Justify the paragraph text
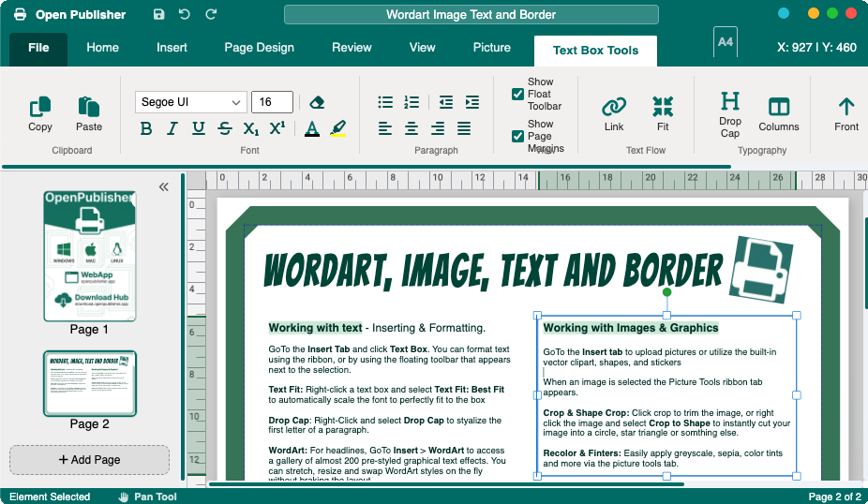Image resolution: width=868 pixels, height=504 pixels. click(x=464, y=129)
